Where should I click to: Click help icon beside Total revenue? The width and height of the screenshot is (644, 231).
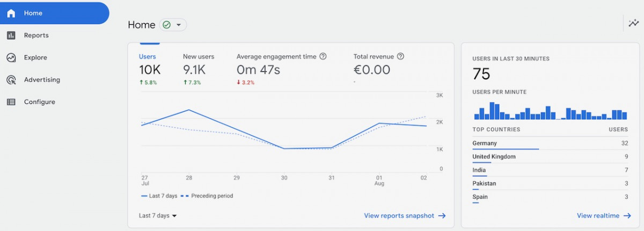[400, 56]
